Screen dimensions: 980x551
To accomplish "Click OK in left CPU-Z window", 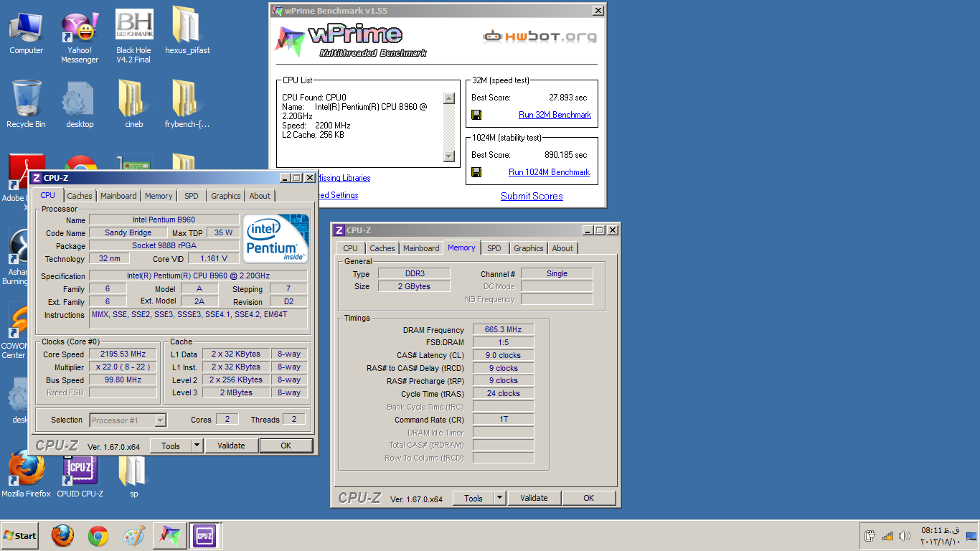I will 286,446.
